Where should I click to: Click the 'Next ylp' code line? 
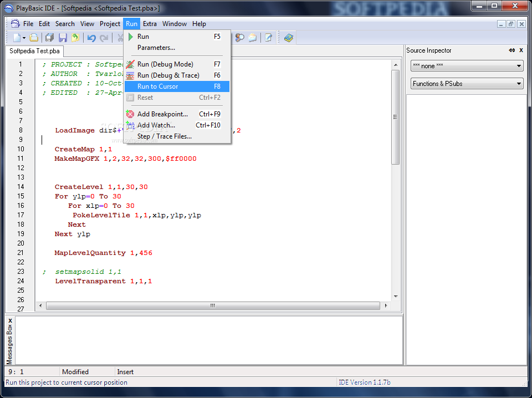(x=72, y=234)
